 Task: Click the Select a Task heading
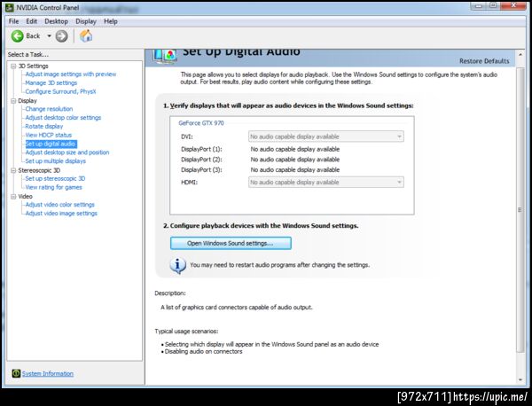point(28,55)
